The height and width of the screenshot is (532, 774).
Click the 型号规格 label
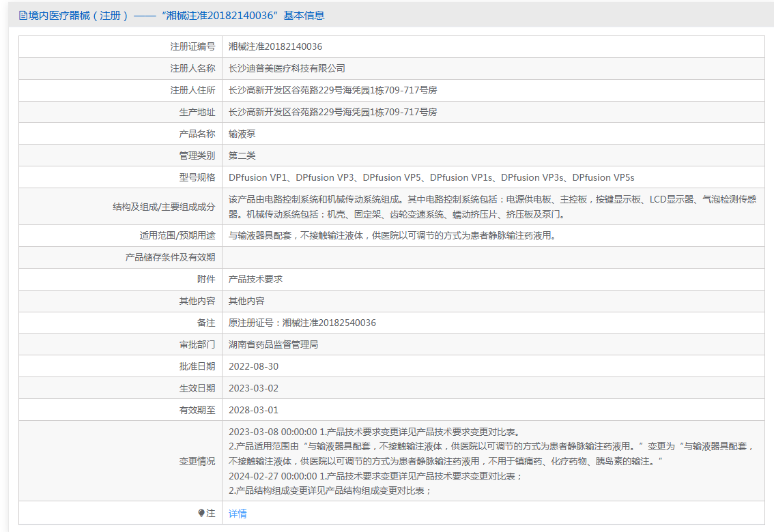tap(197, 177)
